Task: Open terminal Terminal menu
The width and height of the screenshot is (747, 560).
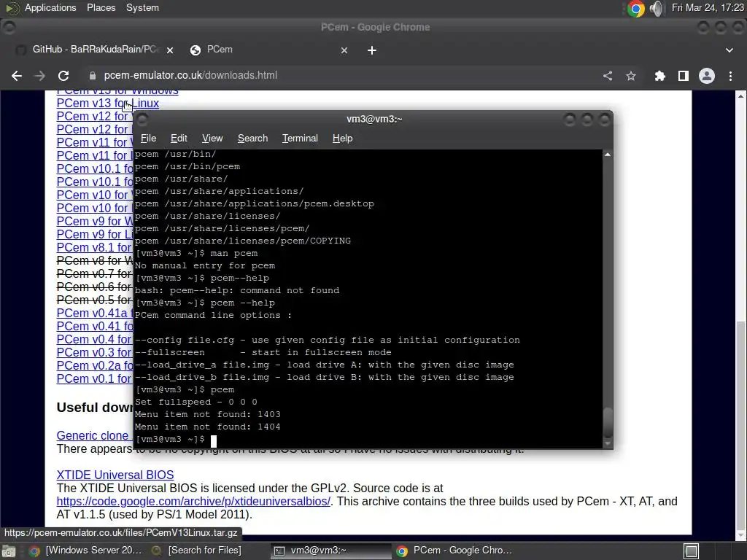Action: (x=300, y=138)
